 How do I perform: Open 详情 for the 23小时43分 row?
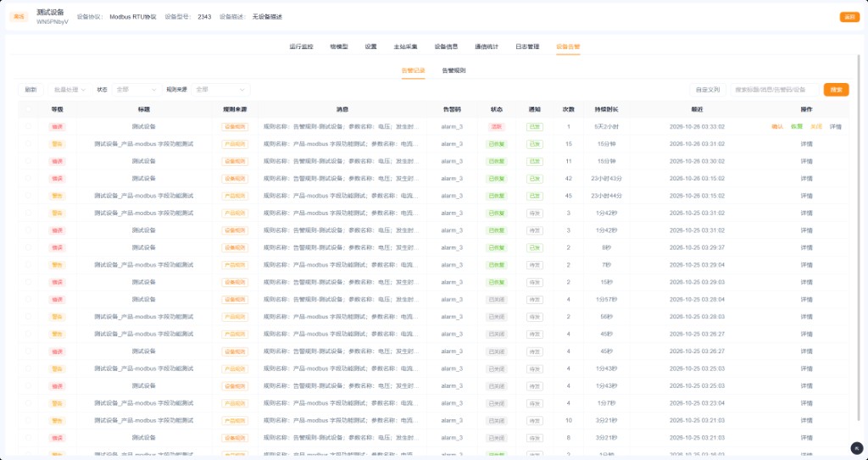[807, 178]
